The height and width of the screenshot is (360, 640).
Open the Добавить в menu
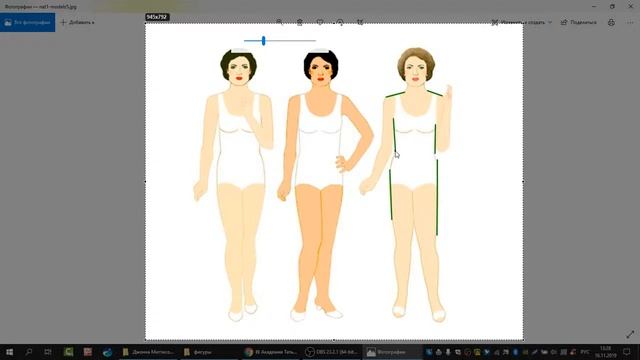(78, 22)
